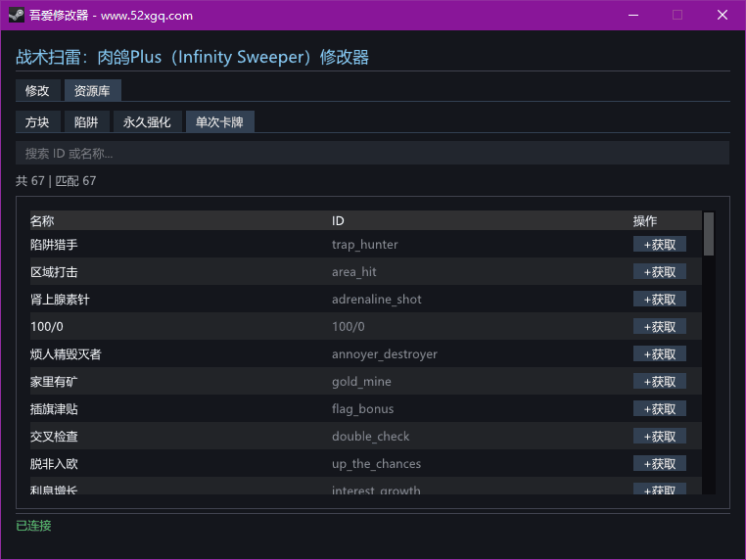Click the Infinity Sweeper 修改器 title heading
Screen dimensions: 746x560
192,57
